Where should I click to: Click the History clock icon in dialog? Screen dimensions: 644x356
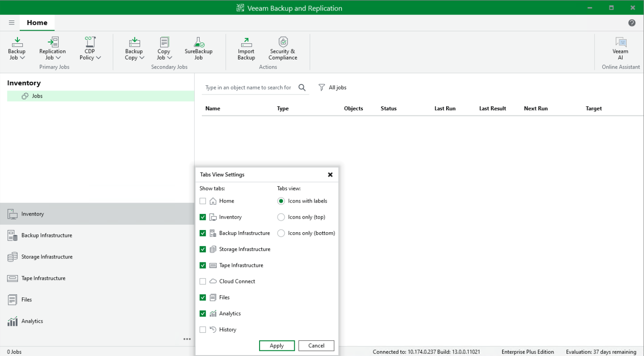[x=213, y=330]
